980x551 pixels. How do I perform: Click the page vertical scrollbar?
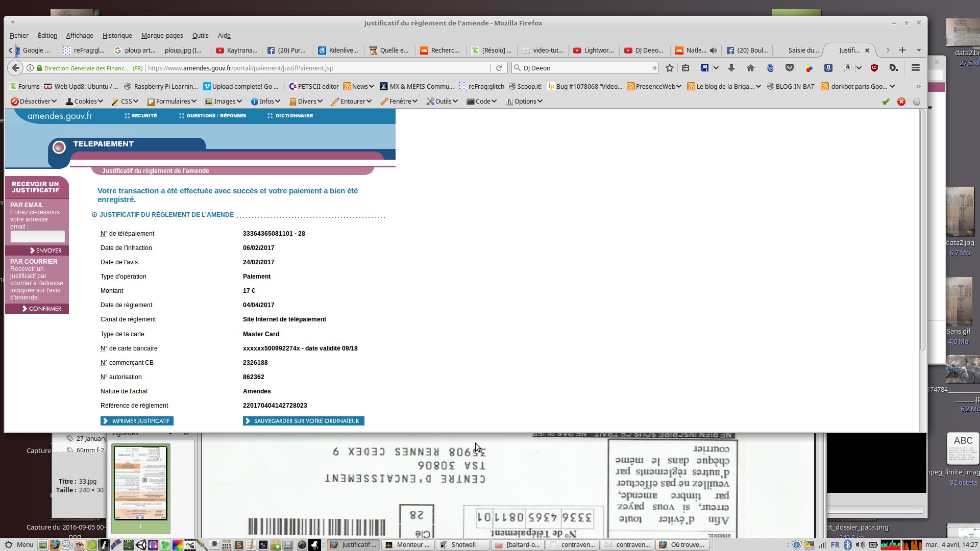(x=922, y=230)
